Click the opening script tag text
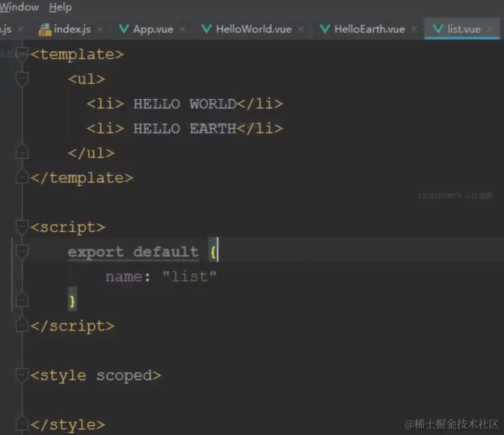The height and width of the screenshot is (435, 504). pos(68,227)
